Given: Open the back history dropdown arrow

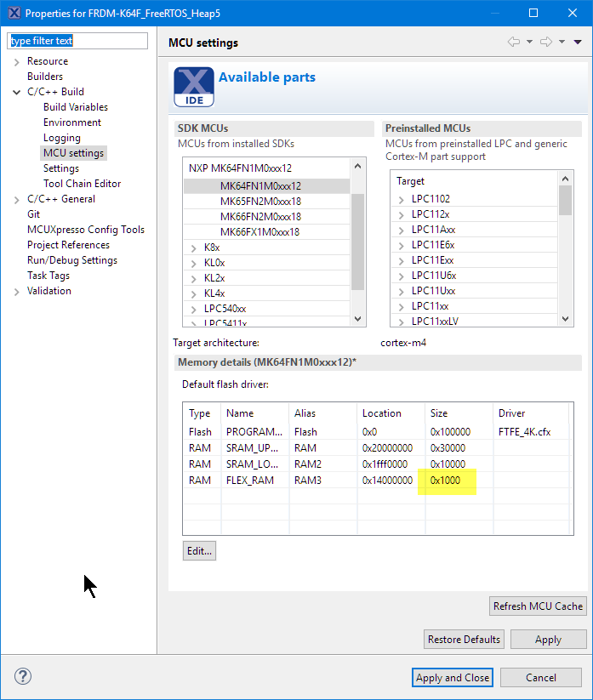Looking at the screenshot, I should pos(529,42).
